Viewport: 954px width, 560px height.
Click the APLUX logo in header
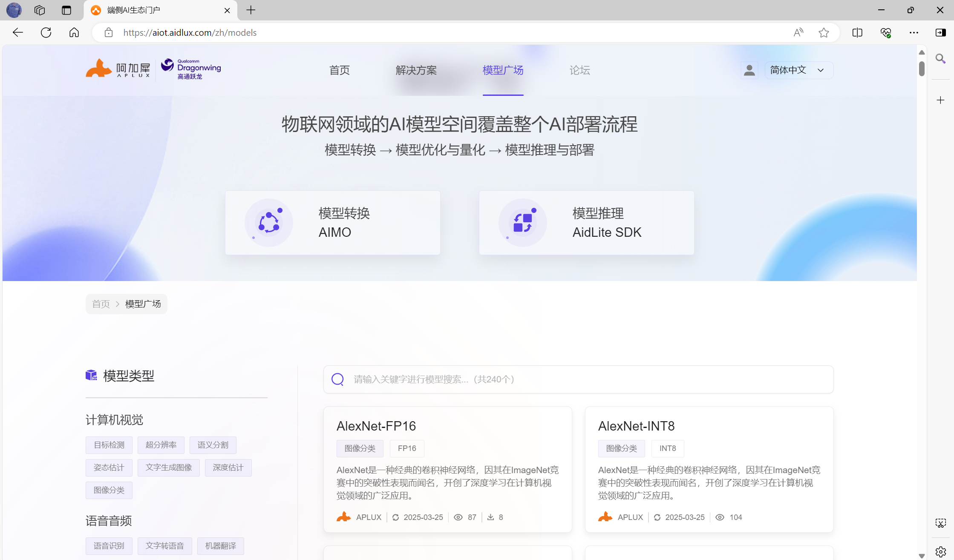tap(118, 69)
